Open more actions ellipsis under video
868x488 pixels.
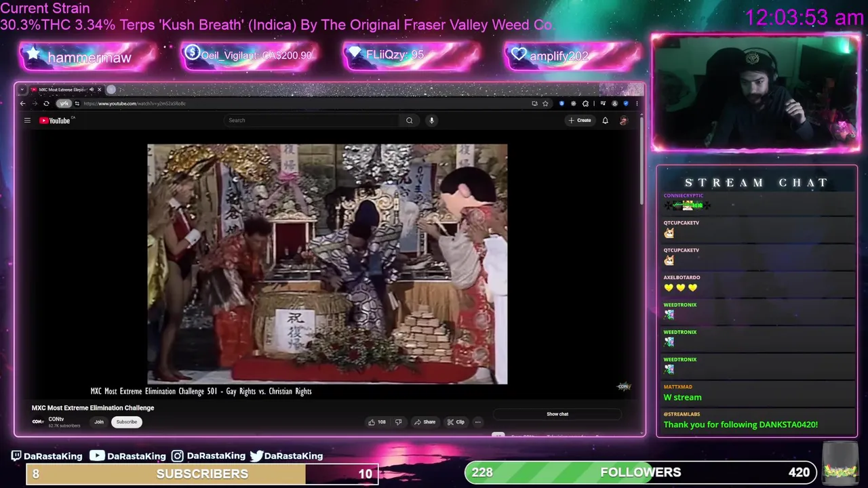(x=477, y=422)
